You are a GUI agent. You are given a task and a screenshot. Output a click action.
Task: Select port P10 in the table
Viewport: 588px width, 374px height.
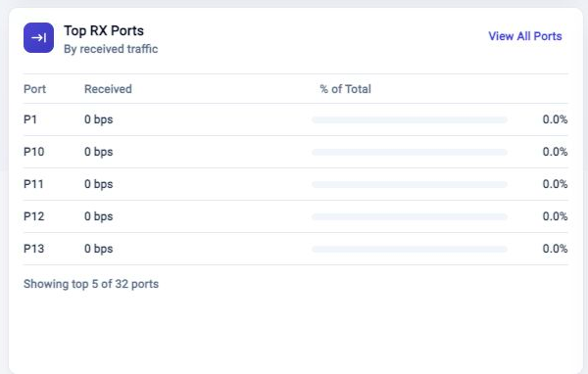[x=33, y=152]
